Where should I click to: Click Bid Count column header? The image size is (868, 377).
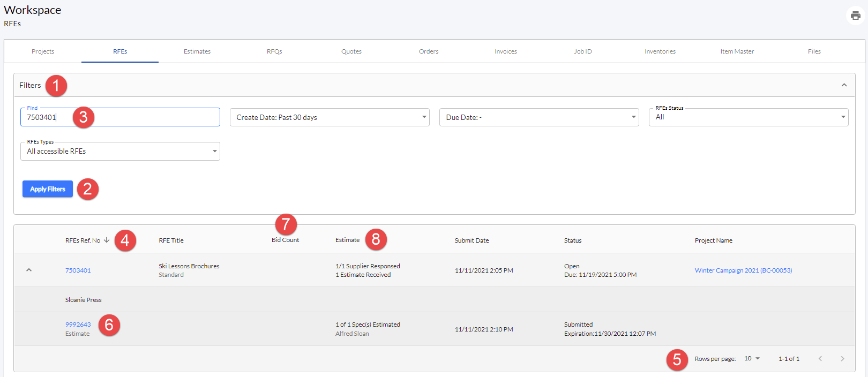tap(286, 240)
